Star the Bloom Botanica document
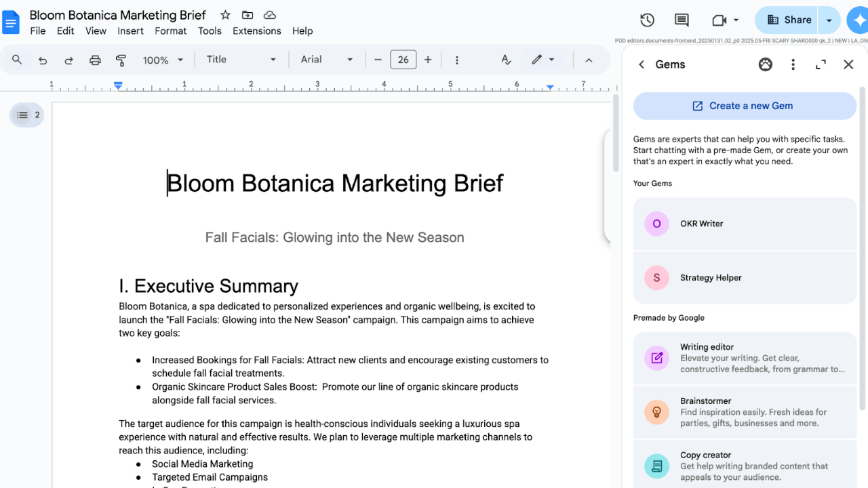Screen dimensions: 868x488 tap(224, 15)
